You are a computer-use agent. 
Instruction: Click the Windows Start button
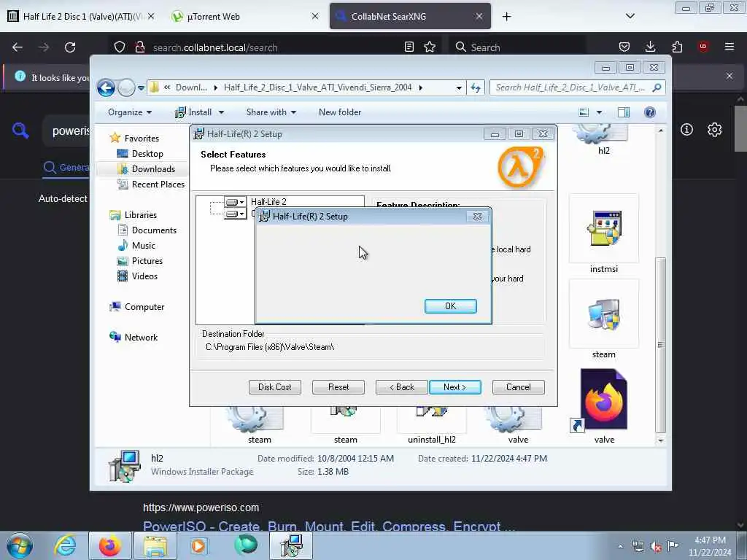(x=20, y=546)
